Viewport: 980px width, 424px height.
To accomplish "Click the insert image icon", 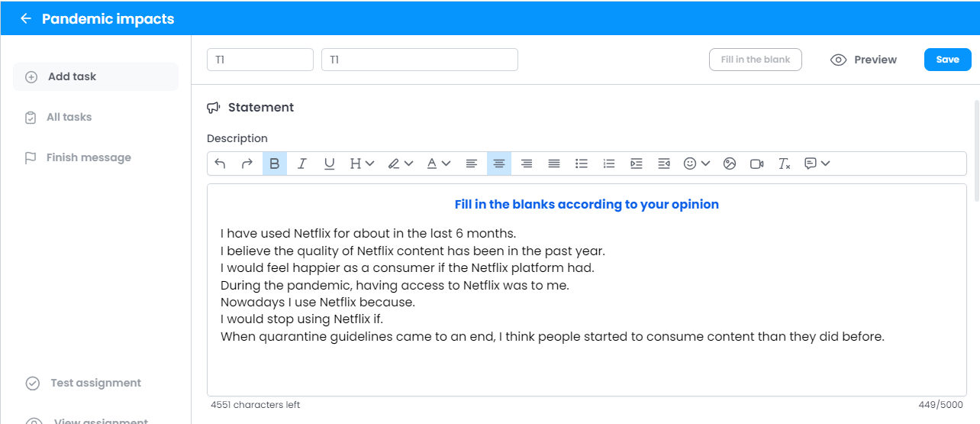I will (730, 163).
